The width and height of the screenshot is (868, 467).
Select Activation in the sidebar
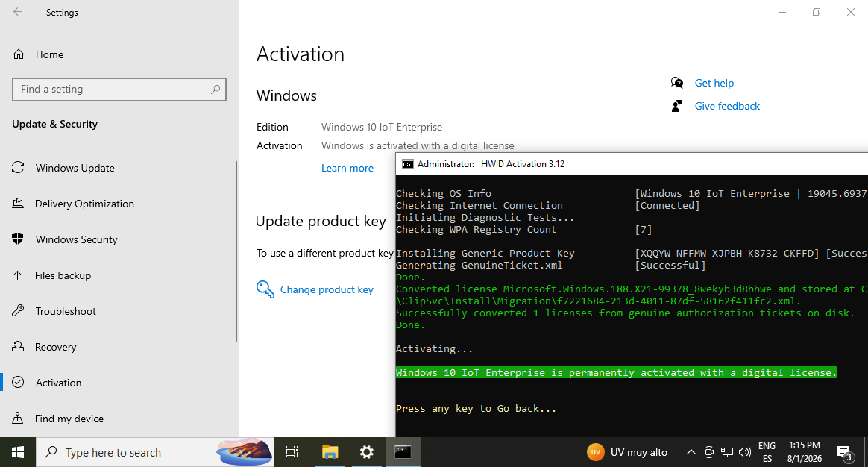coord(58,383)
